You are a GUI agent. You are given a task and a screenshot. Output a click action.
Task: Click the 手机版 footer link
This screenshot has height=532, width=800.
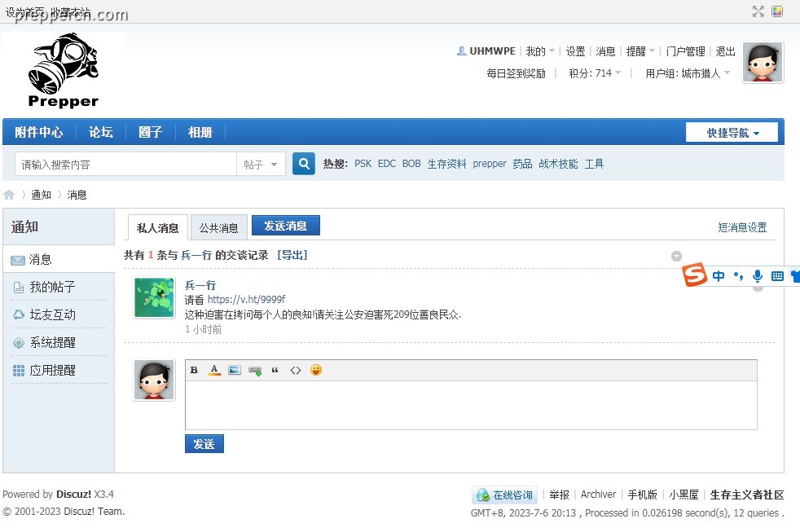(642, 495)
